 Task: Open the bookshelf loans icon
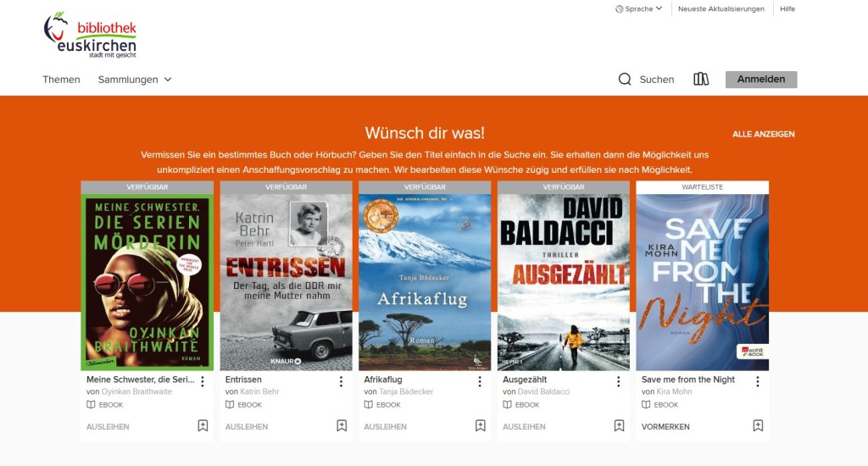tap(701, 80)
